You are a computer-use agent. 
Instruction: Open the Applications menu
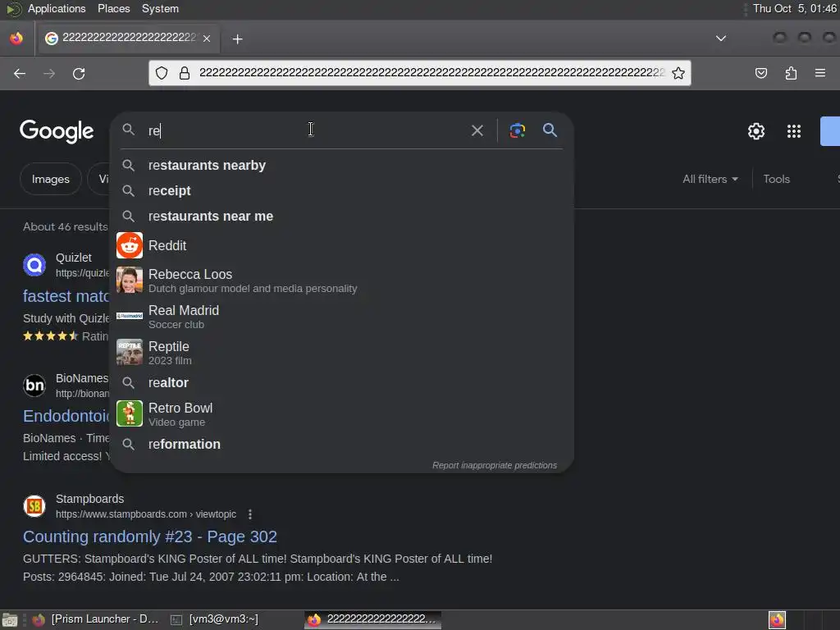click(57, 8)
